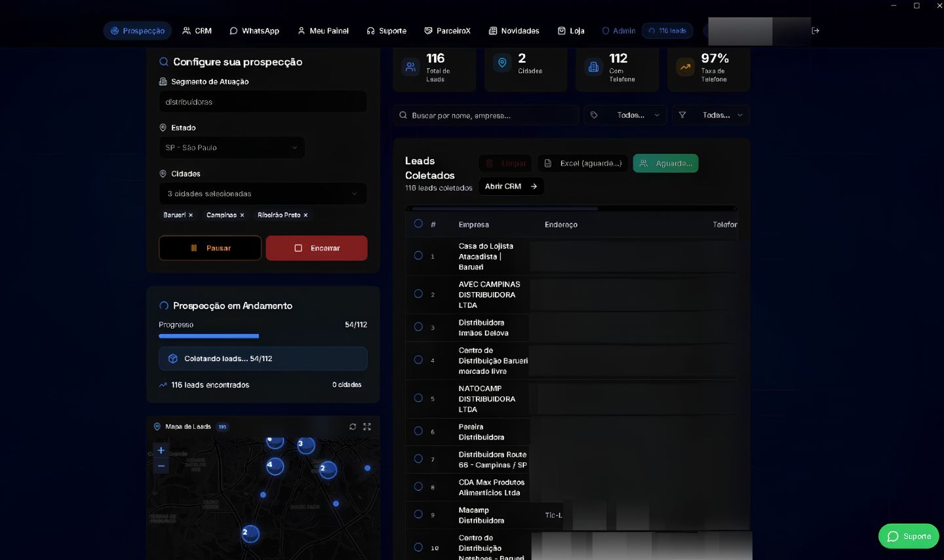Refresh the Mapa de Leads map
Image resolution: width=944 pixels, height=560 pixels.
click(353, 426)
